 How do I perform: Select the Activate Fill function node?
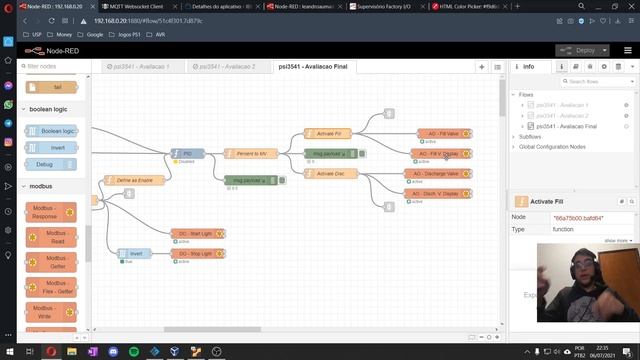click(x=328, y=133)
